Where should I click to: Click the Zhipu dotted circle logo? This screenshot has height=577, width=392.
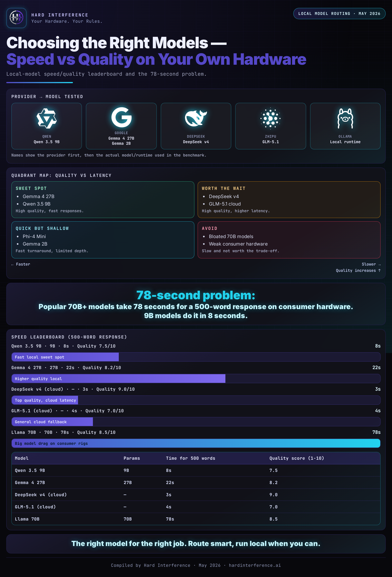coord(270,118)
